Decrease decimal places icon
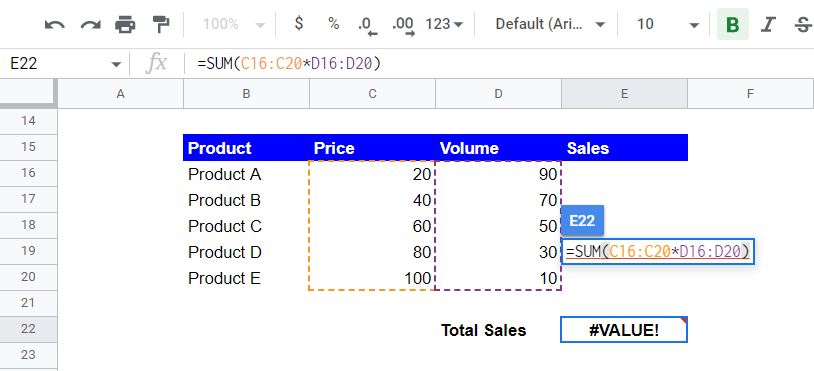814x371 pixels. pos(367,25)
